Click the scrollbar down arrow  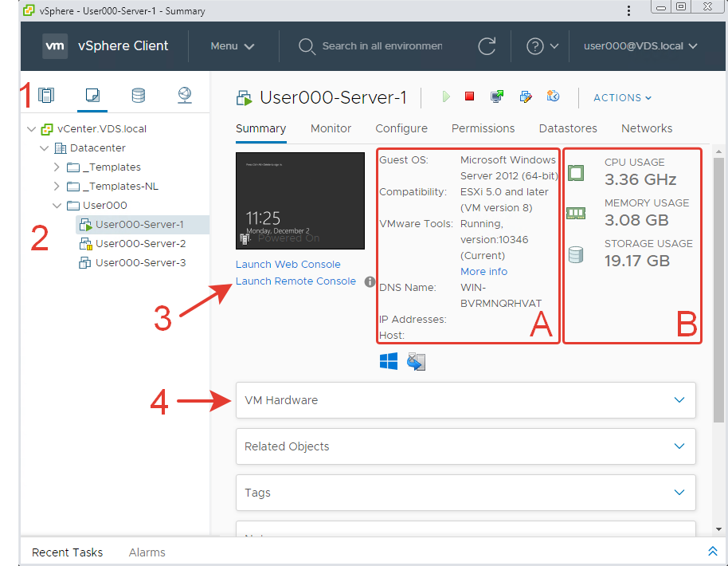click(x=718, y=529)
